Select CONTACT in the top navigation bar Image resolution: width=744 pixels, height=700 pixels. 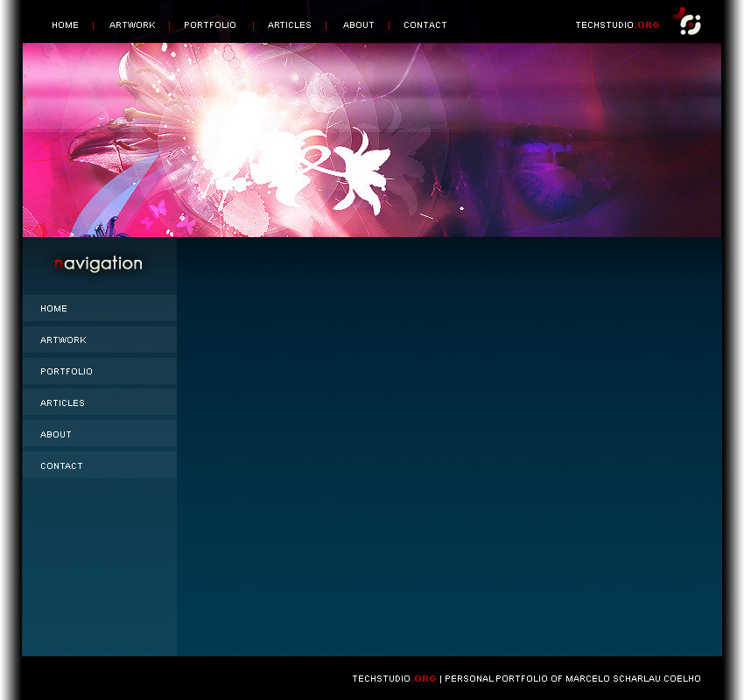coord(425,25)
